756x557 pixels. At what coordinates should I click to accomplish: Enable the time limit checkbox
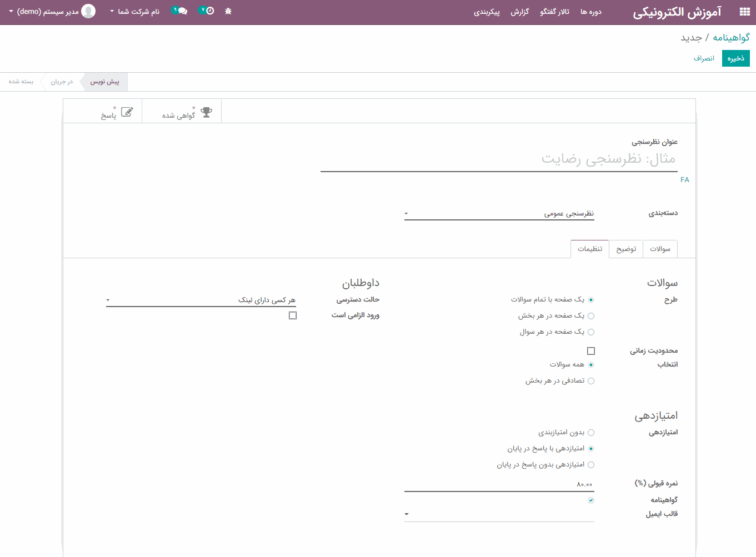(x=591, y=351)
